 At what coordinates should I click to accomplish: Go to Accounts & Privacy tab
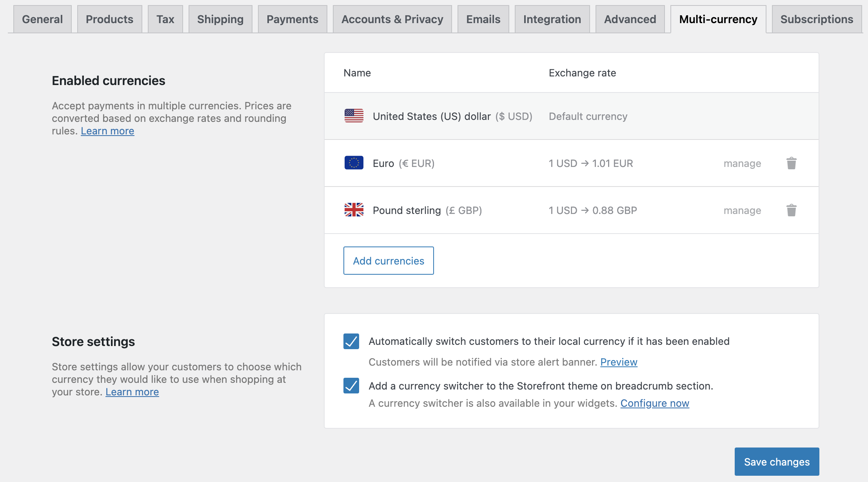(392, 19)
